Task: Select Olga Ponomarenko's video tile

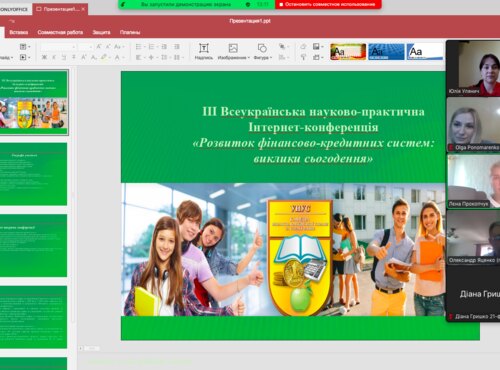Action: (x=473, y=125)
